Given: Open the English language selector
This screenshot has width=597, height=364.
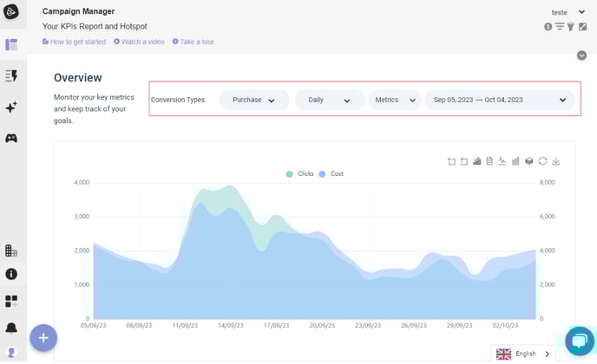Looking at the screenshot, I should 523,354.
